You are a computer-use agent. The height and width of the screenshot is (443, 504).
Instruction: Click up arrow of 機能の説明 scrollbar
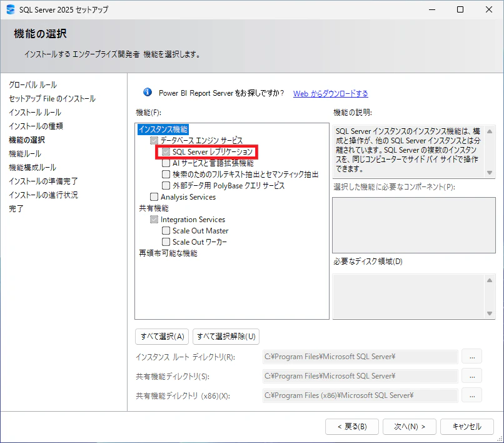490,131
